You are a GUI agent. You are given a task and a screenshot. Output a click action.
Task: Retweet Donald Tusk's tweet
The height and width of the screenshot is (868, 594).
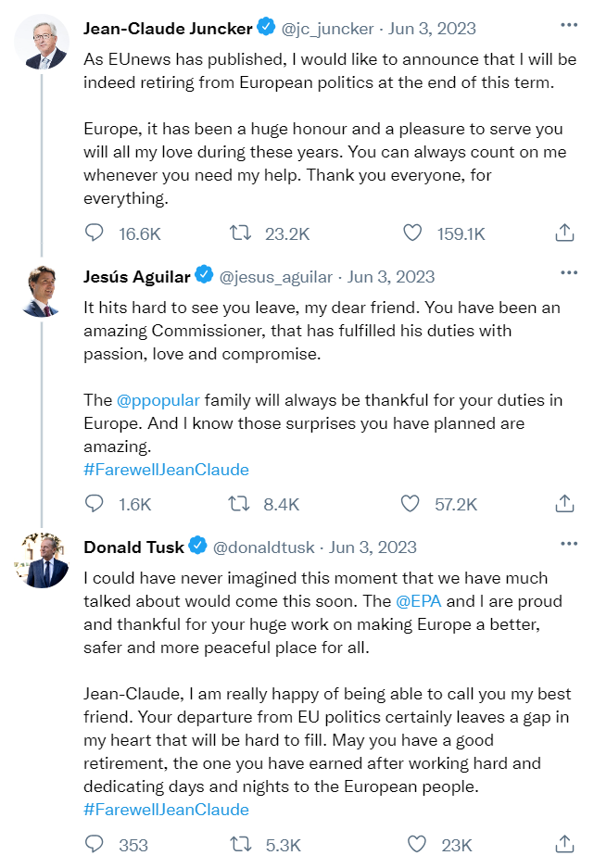coord(240,844)
